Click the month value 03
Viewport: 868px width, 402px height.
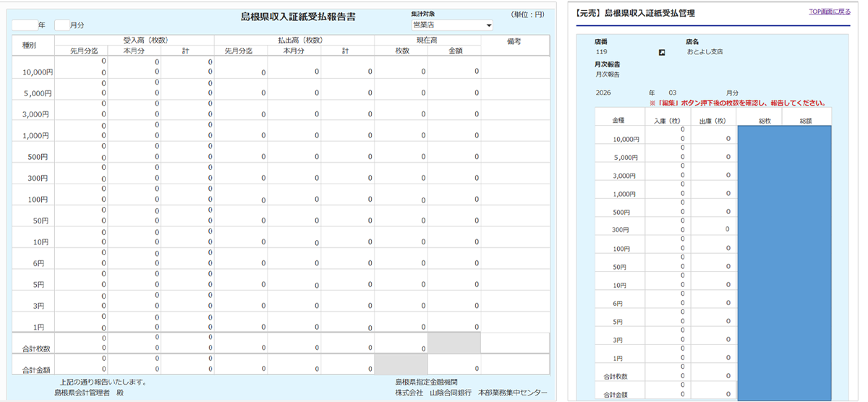[673, 93]
